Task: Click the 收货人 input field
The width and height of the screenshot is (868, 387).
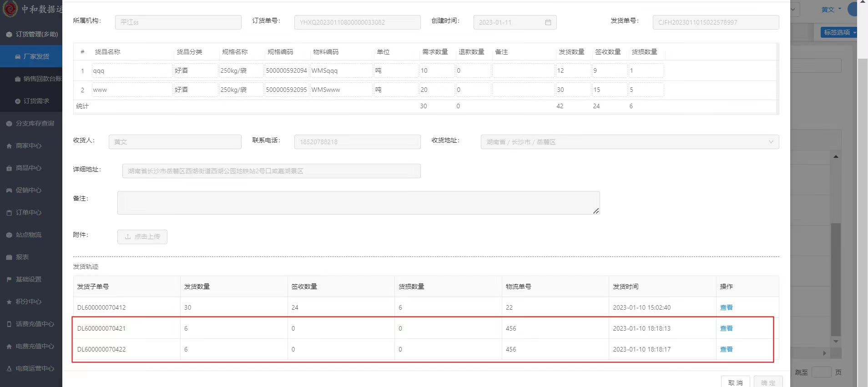Action: pos(175,142)
